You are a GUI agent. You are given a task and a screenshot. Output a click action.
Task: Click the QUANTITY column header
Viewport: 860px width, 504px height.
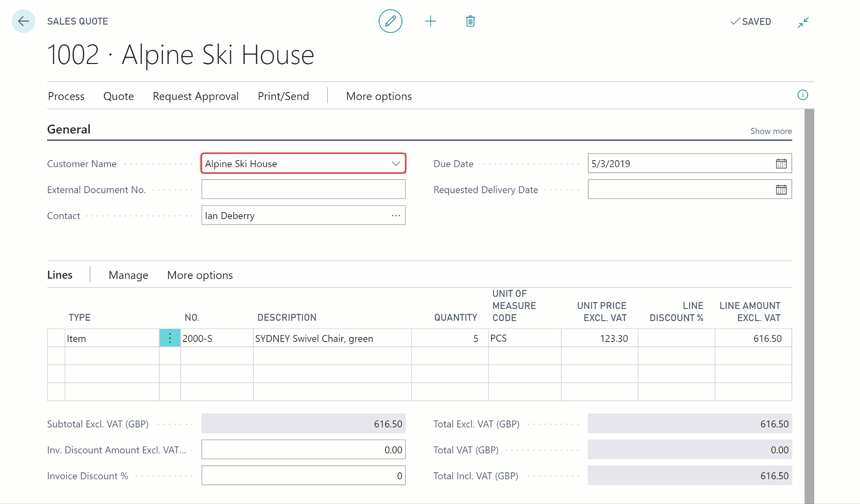pyautogui.click(x=456, y=318)
